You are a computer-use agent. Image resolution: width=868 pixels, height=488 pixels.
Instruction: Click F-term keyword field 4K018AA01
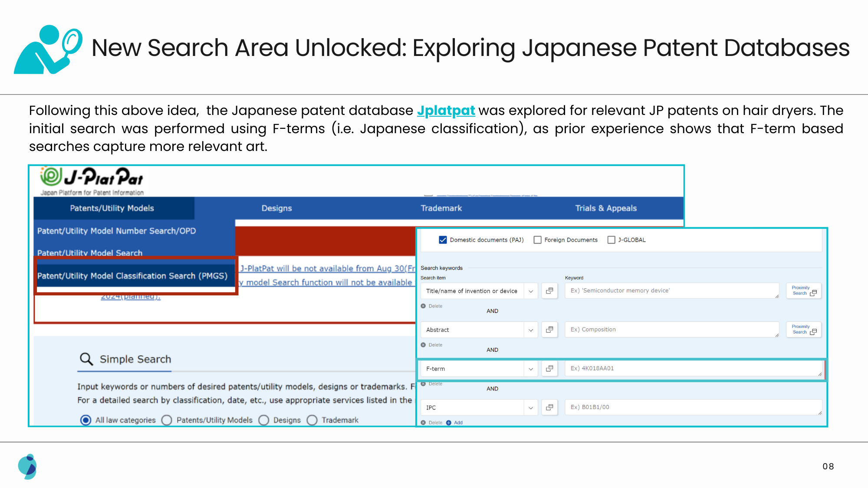tap(694, 369)
